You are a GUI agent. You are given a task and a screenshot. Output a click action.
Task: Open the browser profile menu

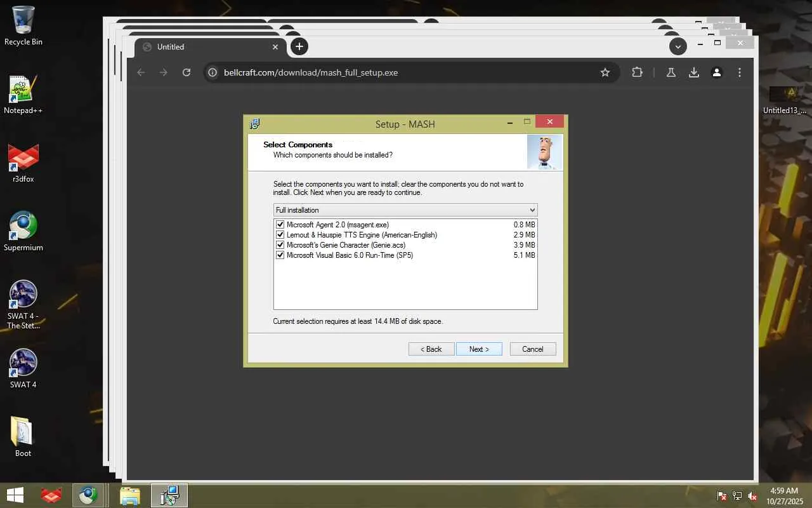(x=717, y=72)
